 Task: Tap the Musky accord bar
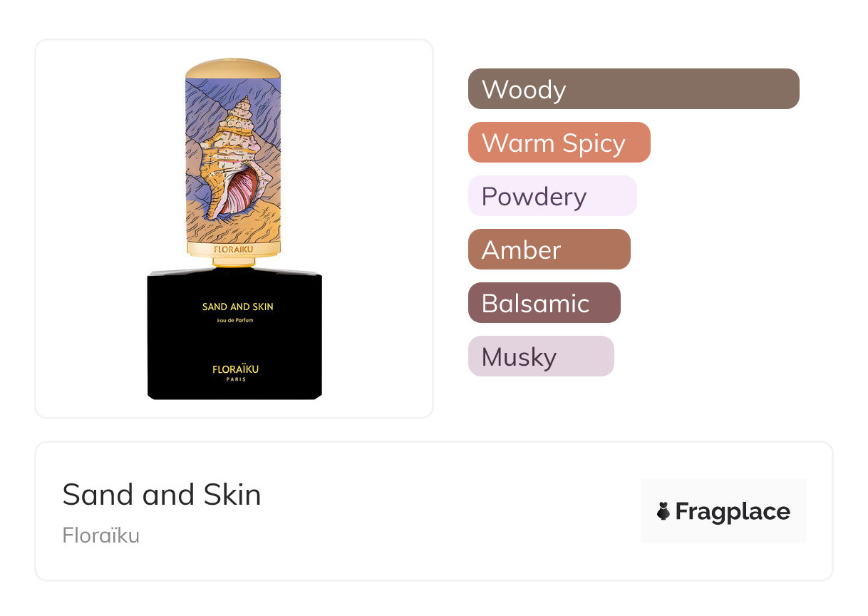click(540, 356)
